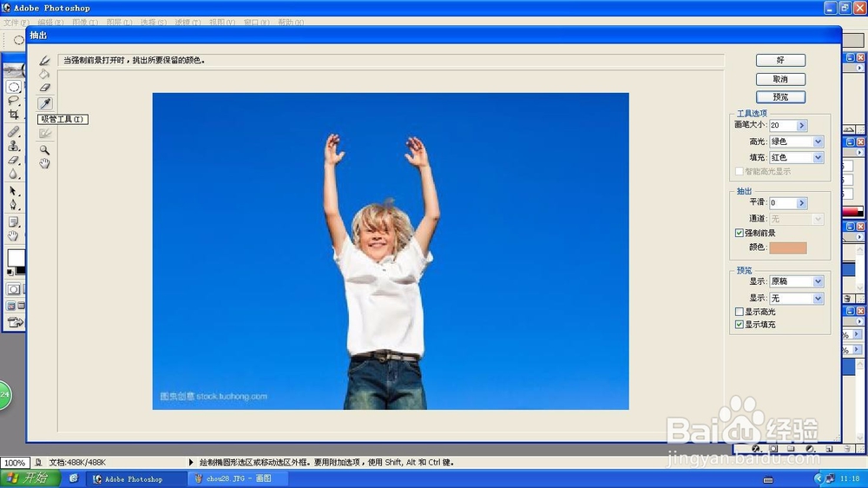Select the Path Selection arrow tool
This screenshot has height=488, width=868.
pos(14,190)
